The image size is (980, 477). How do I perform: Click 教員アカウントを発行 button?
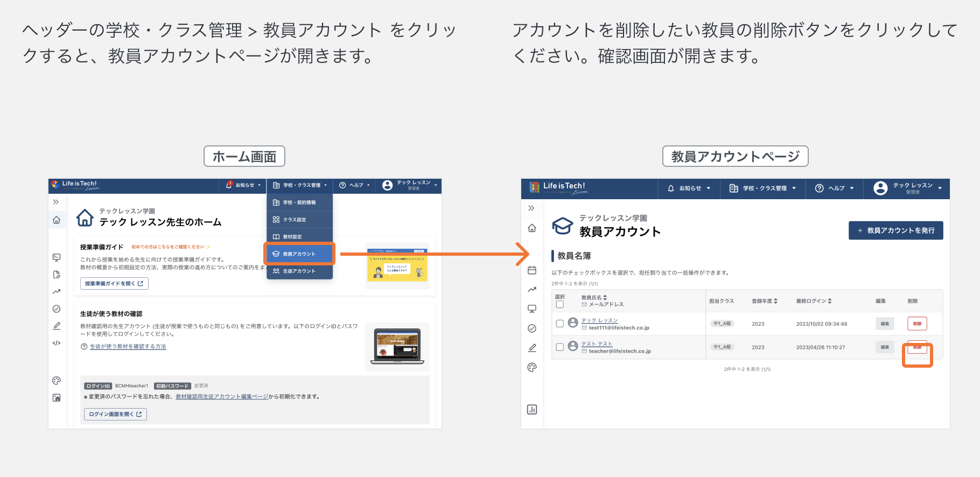pos(896,230)
